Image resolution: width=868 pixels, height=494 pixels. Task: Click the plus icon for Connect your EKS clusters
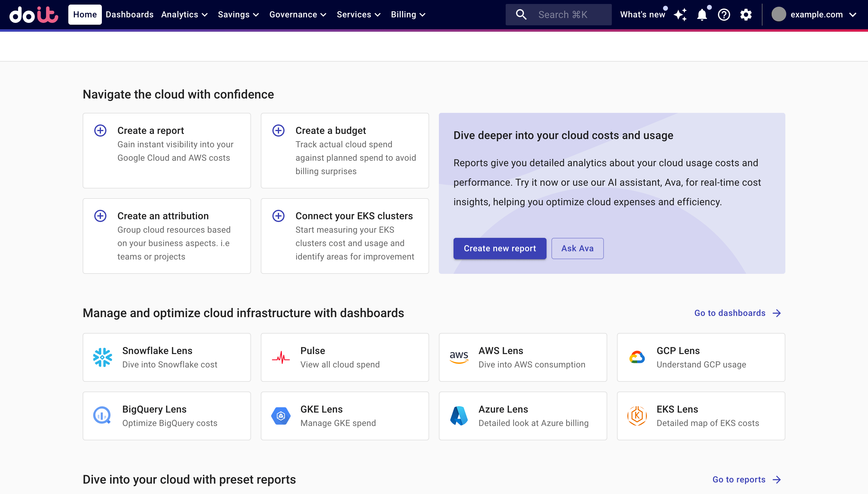pyautogui.click(x=278, y=216)
